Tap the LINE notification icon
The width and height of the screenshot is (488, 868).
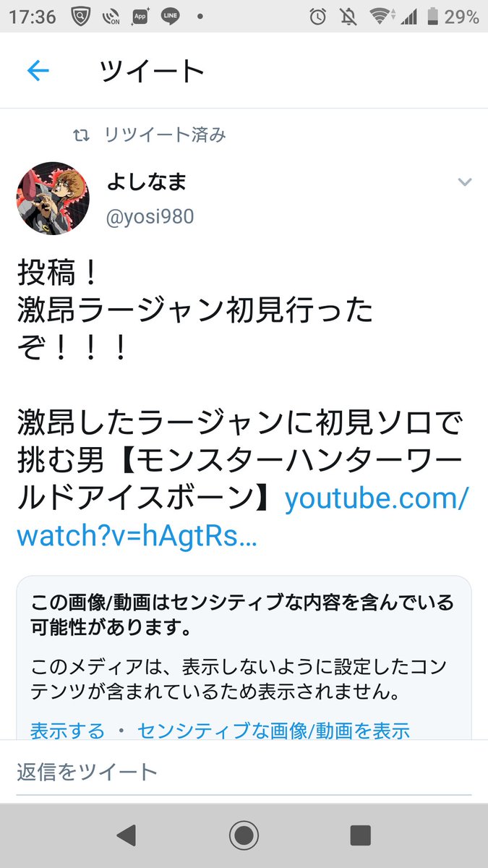pyautogui.click(x=171, y=17)
